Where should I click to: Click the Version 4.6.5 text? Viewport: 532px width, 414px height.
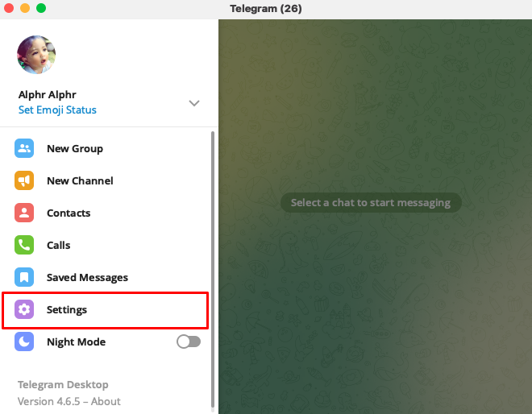(x=49, y=401)
